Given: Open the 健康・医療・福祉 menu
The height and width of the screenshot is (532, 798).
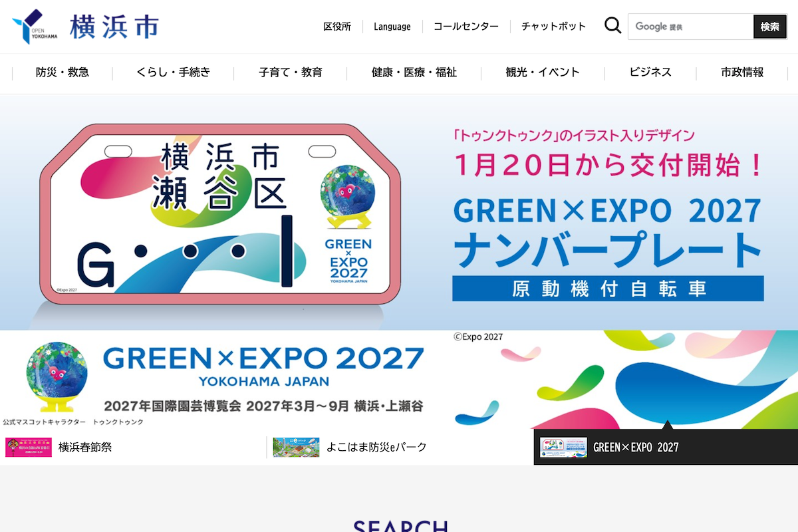Looking at the screenshot, I should click(414, 72).
